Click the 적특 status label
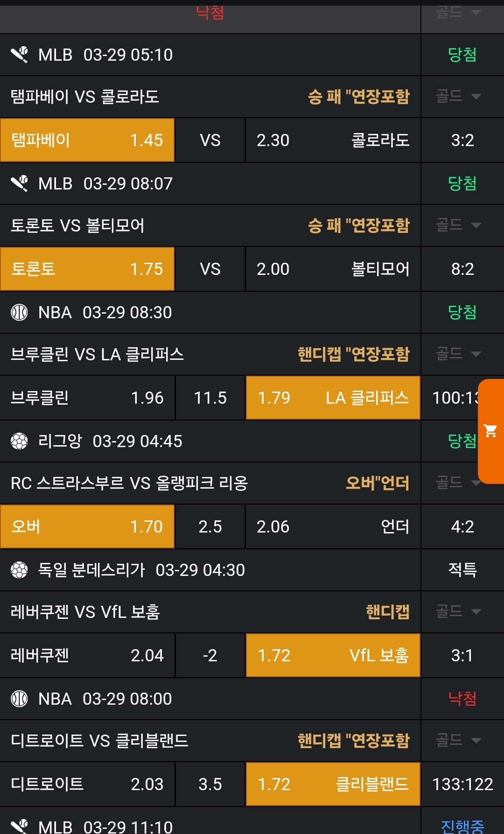The height and width of the screenshot is (834, 504). pos(462,570)
